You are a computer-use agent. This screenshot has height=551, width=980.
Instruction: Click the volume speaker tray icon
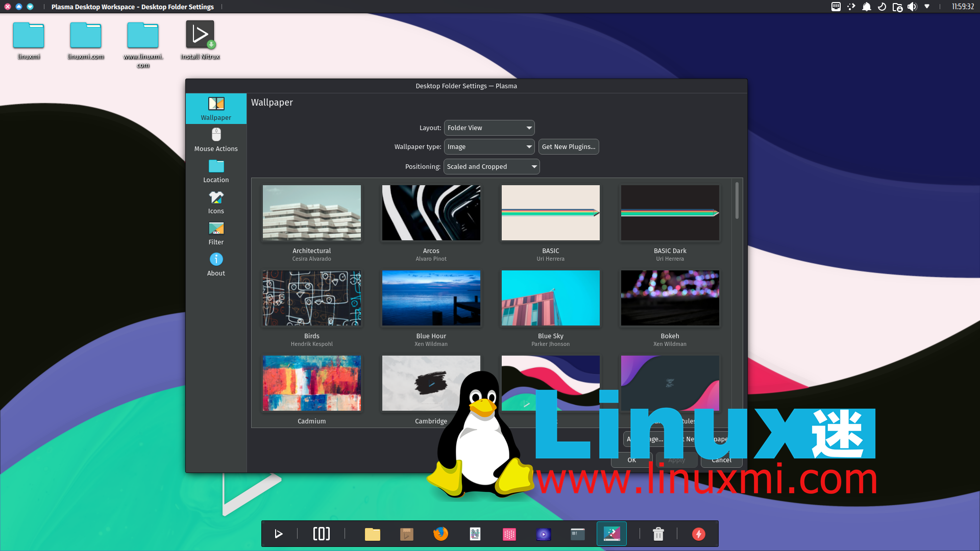coord(912,7)
